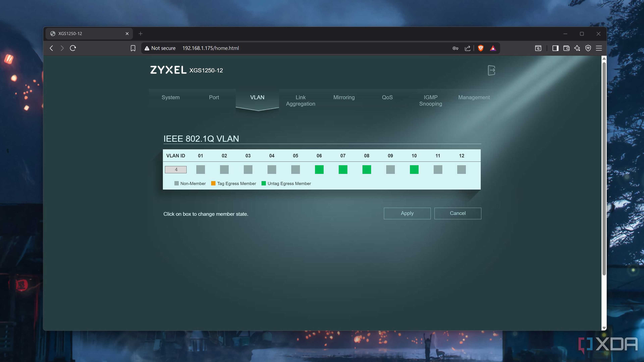Click the Not secure site warning
The width and height of the screenshot is (644, 362).
160,48
